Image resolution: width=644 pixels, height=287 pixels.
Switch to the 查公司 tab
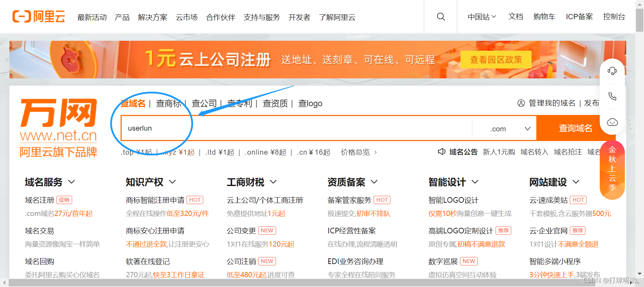pyautogui.click(x=204, y=103)
